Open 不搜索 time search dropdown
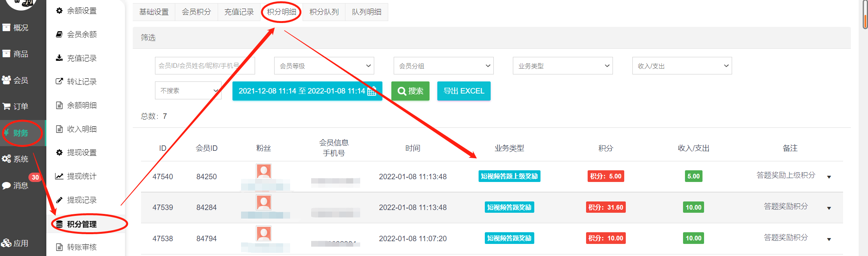868x256 pixels. tap(188, 90)
